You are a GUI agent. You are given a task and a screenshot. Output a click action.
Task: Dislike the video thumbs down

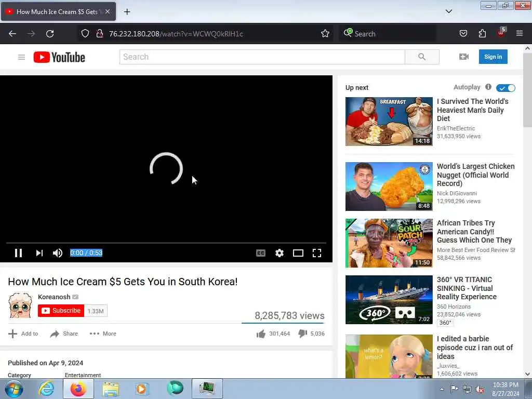point(303,334)
